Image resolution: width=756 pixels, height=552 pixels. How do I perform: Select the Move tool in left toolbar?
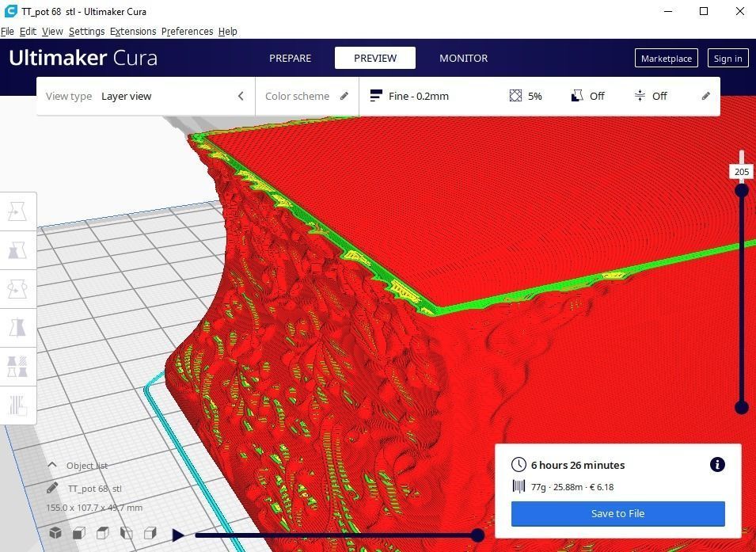tap(18, 211)
